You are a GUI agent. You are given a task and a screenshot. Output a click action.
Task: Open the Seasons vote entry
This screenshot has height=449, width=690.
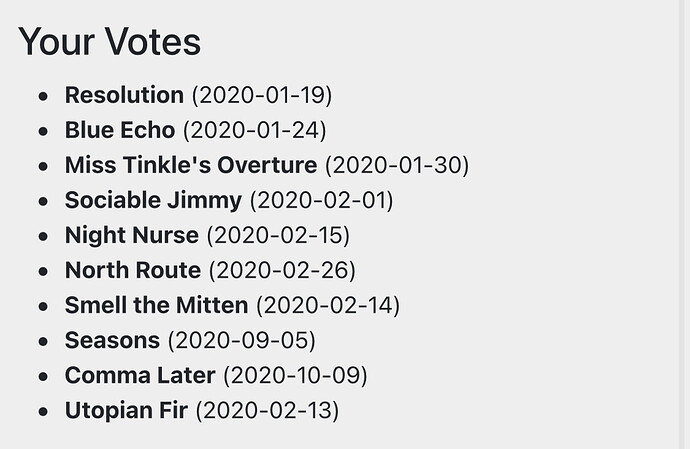pyautogui.click(x=112, y=340)
